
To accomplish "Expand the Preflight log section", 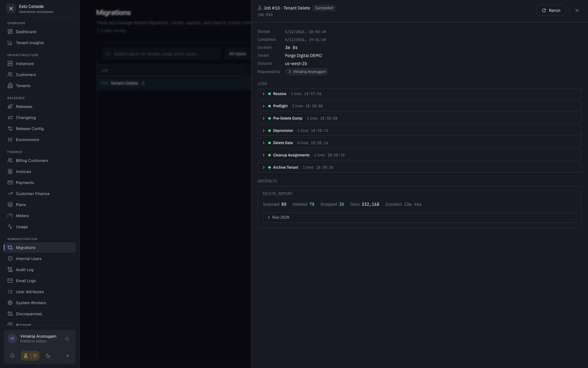I will [419, 106].
